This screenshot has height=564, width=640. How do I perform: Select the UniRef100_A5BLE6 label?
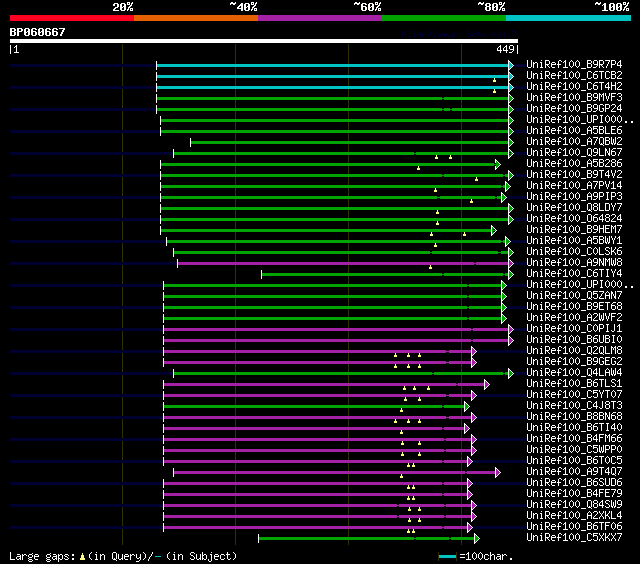(574, 131)
